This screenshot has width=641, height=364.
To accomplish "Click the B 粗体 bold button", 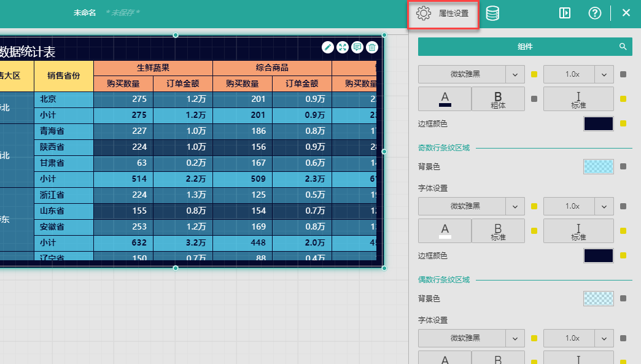I will pyautogui.click(x=498, y=99).
